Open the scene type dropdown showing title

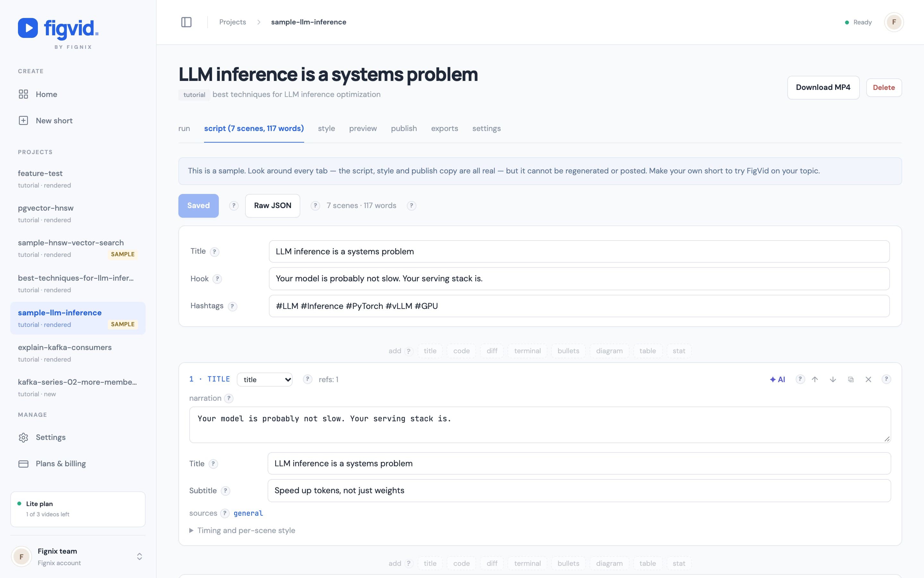click(265, 379)
